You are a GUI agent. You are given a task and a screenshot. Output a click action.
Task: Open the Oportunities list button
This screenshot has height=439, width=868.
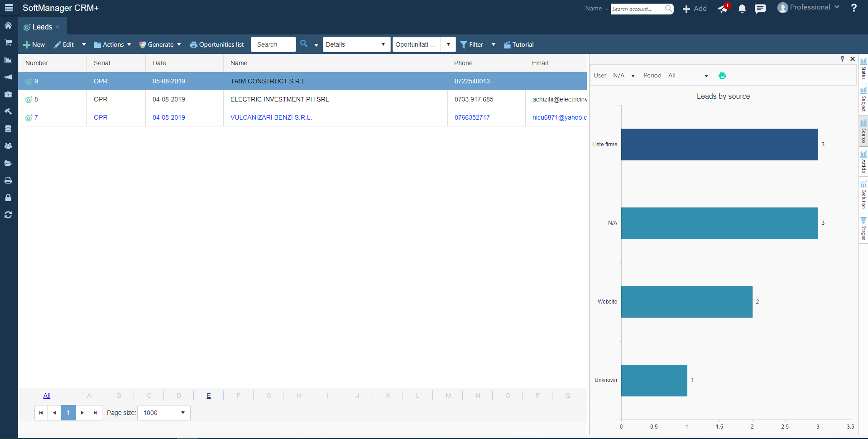pyautogui.click(x=217, y=44)
